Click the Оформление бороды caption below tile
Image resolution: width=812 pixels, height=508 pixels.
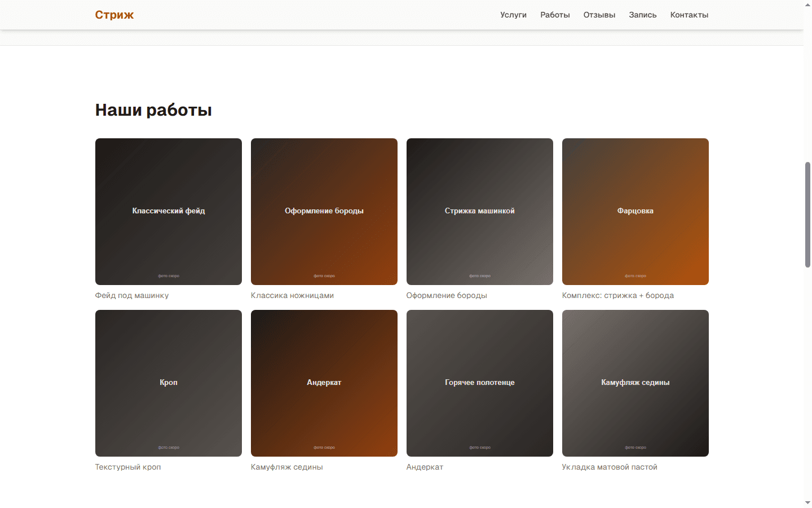click(447, 295)
